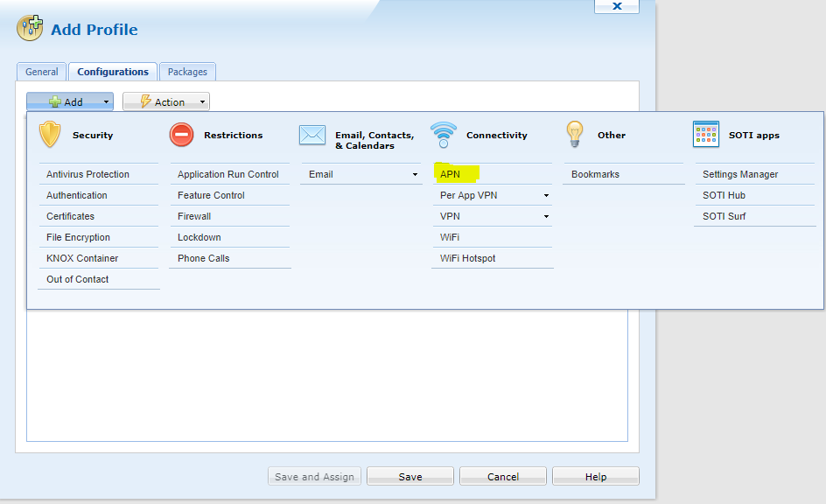Image resolution: width=826 pixels, height=504 pixels.
Task: Select KNOX Container option
Action: [99, 259]
